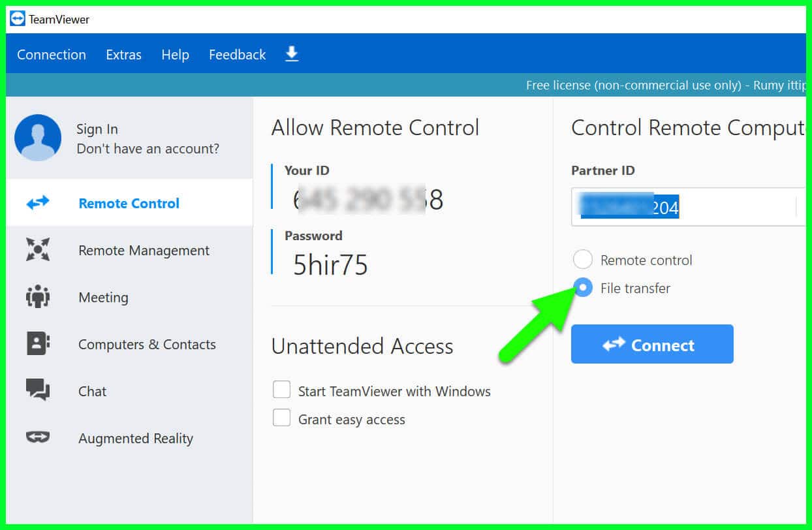
Task: Switch to the Remote Management section
Action: click(x=129, y=250)
